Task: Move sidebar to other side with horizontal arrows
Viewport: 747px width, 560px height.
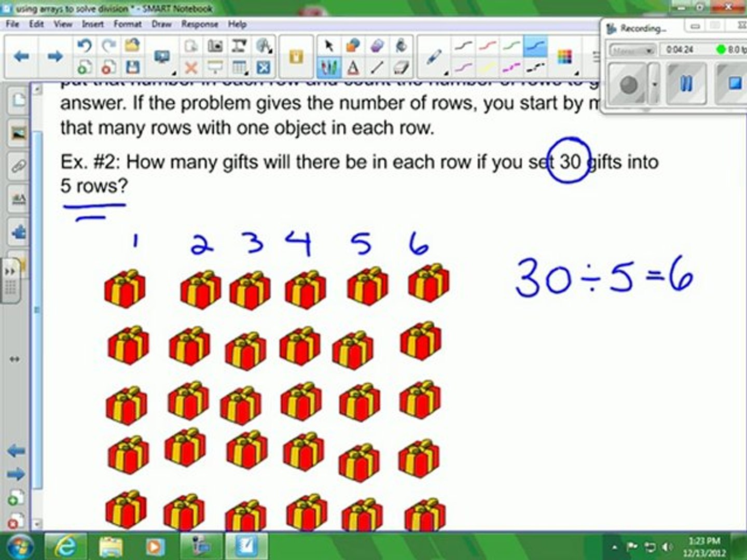Action: pyautogui.click(x=14, y=359)
